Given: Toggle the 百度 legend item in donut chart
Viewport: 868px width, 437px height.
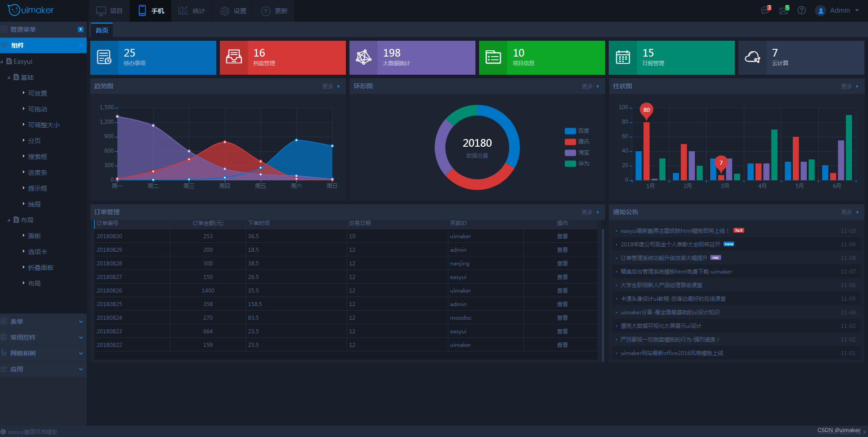Looking at the screenshot, I should [577, 131].
